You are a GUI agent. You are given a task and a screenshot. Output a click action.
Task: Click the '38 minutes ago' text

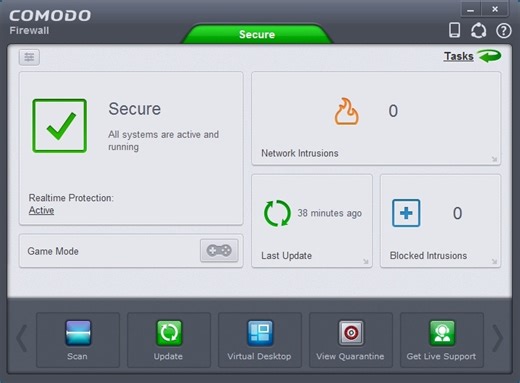(x=330, y=213)
